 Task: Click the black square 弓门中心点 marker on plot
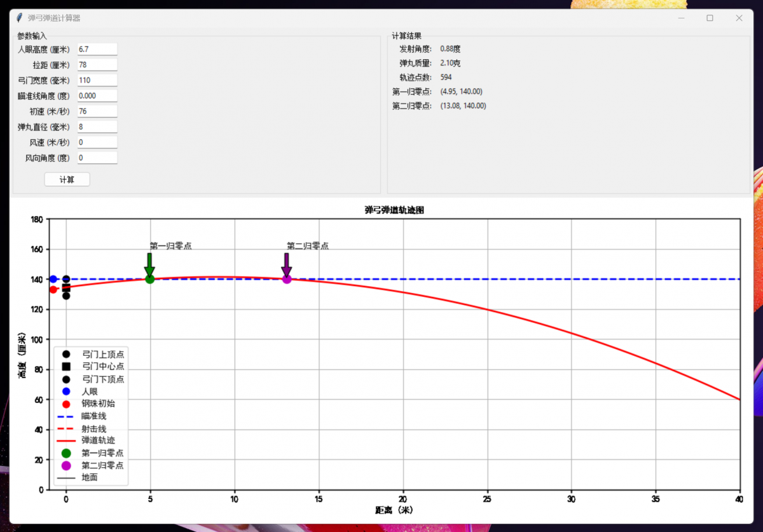click(66, 287)
